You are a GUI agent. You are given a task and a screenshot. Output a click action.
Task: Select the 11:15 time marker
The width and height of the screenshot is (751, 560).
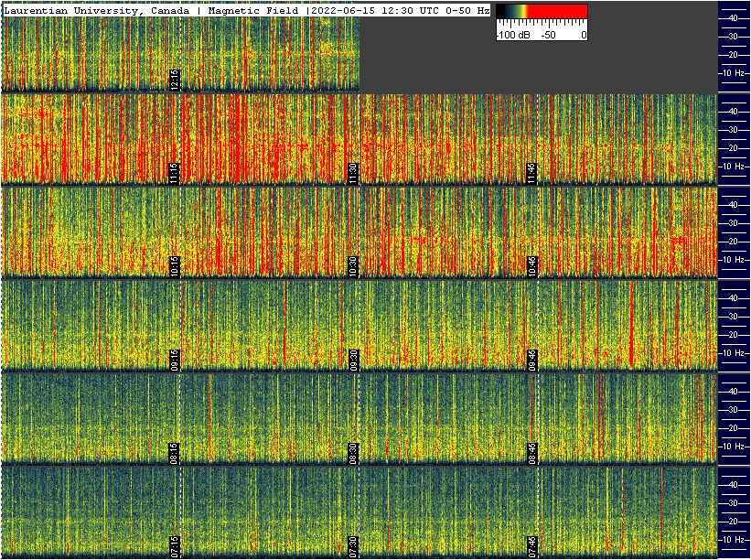click(175, 173)
